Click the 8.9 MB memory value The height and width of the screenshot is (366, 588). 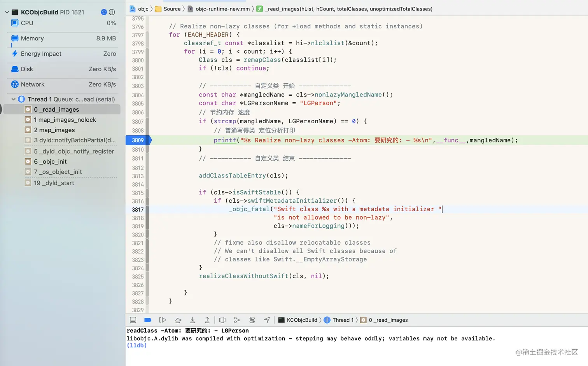(x=106, y=39)
